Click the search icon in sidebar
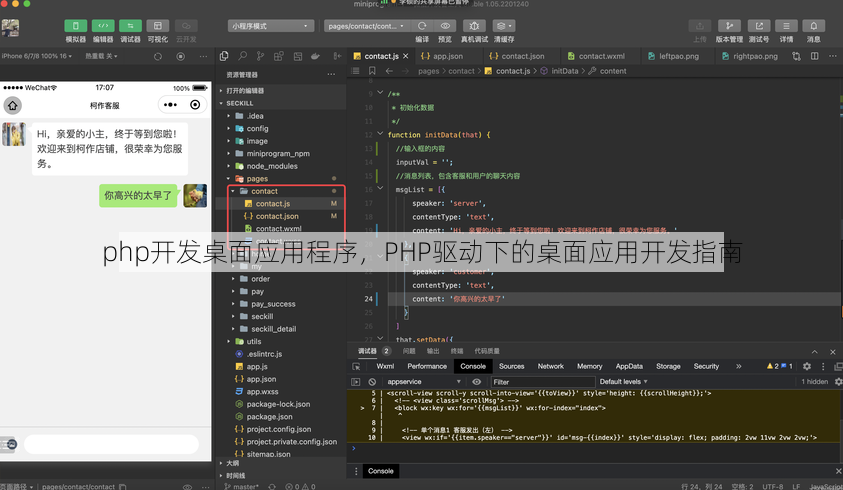 tap(242, 56)
